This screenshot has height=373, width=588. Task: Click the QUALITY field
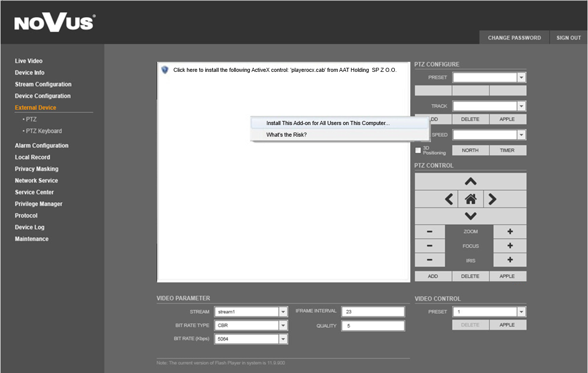pos(373,326)
